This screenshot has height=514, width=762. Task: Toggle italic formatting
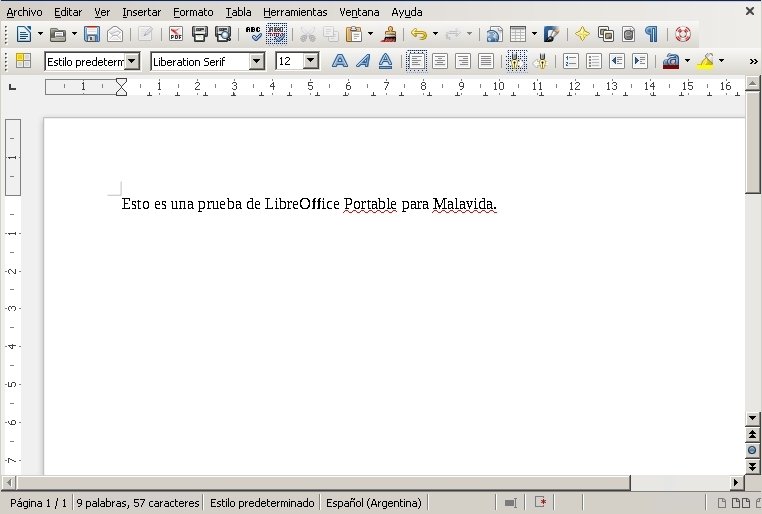point(363,61)
